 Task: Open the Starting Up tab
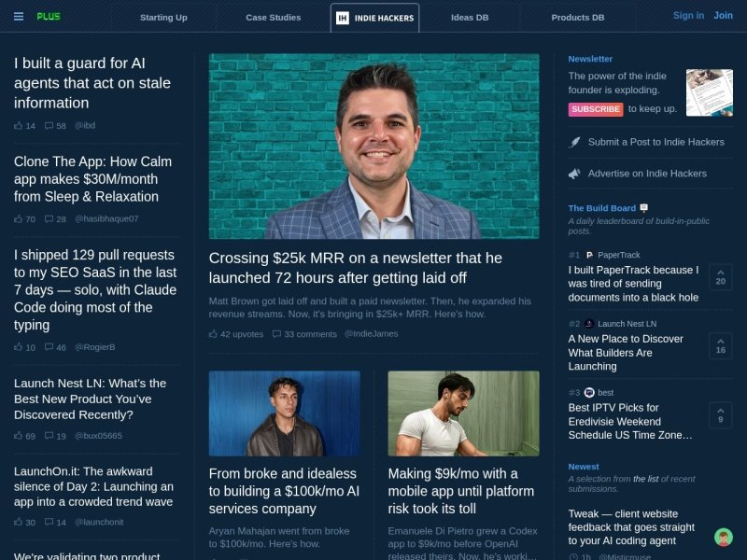[163, 18]
